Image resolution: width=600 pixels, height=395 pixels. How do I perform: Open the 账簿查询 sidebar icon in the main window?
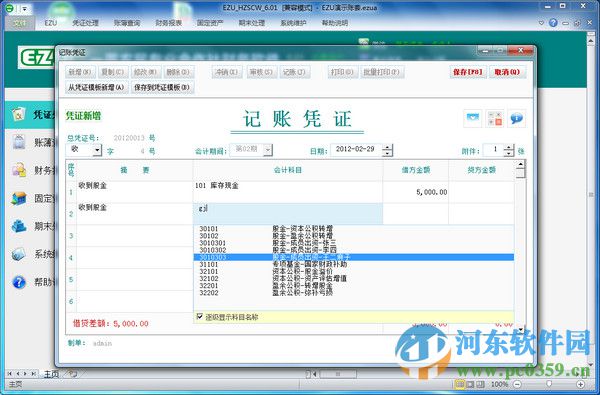click(18, 142)
